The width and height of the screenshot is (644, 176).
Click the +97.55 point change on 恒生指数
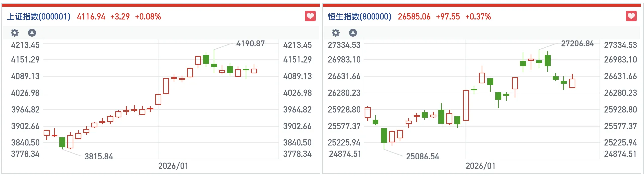[x=448, y=17]
